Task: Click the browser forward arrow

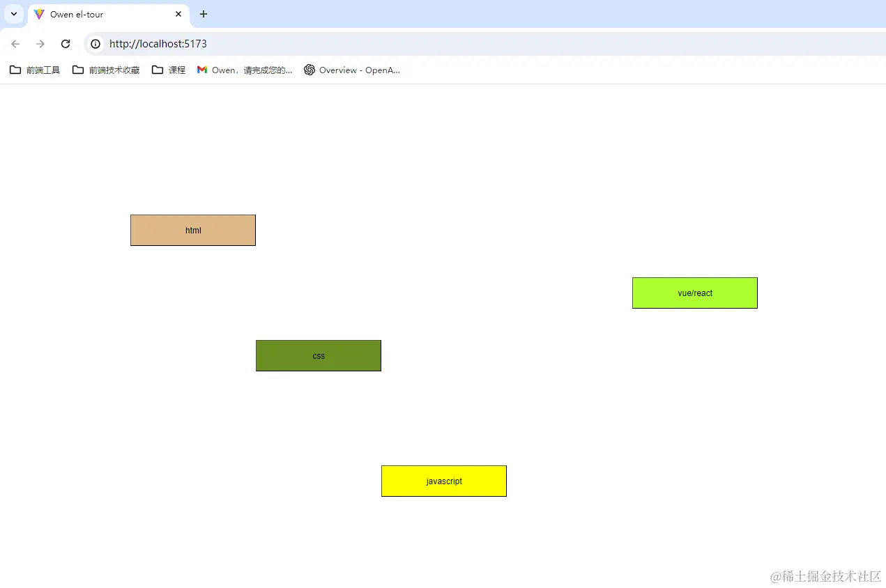Action: click(x=40, y=44)
